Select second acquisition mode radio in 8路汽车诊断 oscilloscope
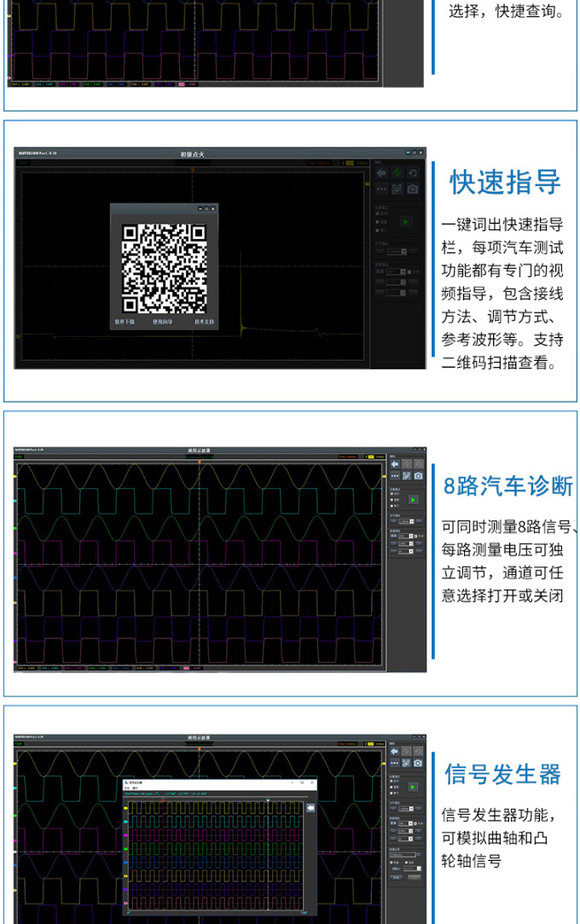Screen dimensions: 580x924 pos(391,500)
